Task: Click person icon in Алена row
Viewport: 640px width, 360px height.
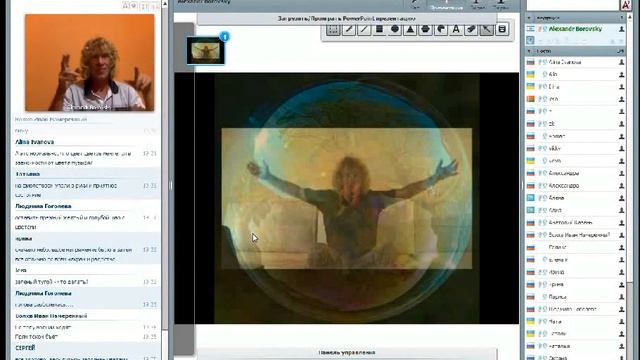Action: pos(621,198)
